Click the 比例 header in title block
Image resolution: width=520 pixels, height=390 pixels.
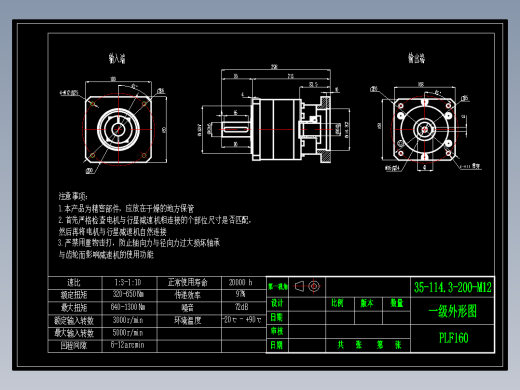337,303
